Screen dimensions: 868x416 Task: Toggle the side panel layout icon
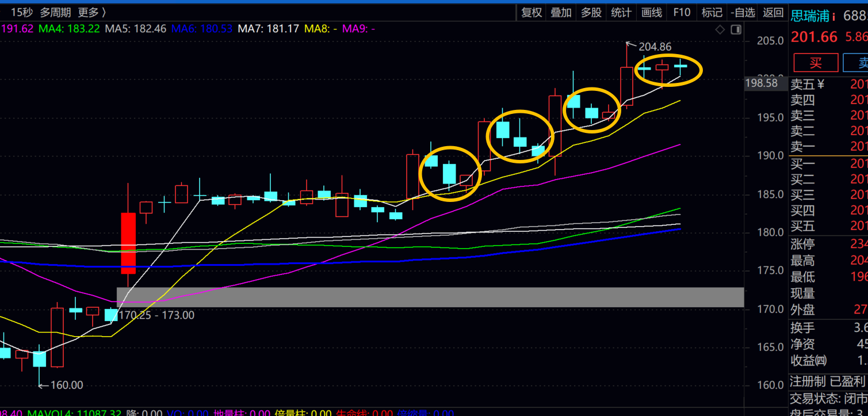click(x=736, y=29)
